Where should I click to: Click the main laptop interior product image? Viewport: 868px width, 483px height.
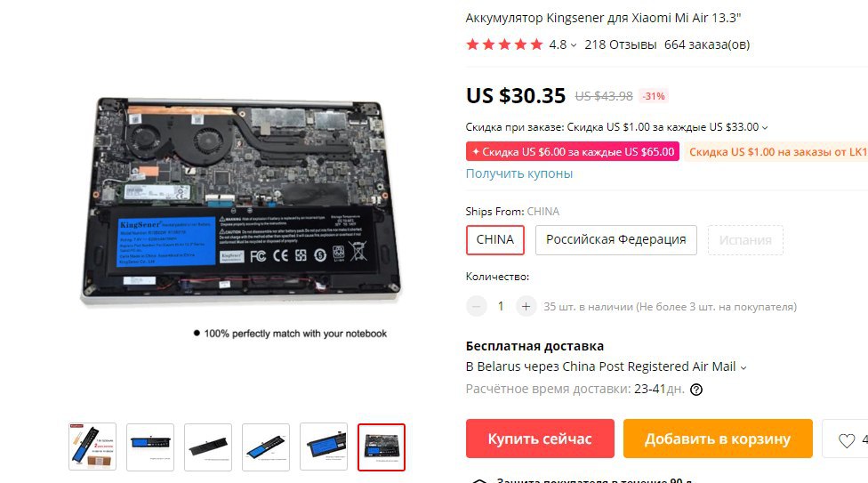coord(240,201)
